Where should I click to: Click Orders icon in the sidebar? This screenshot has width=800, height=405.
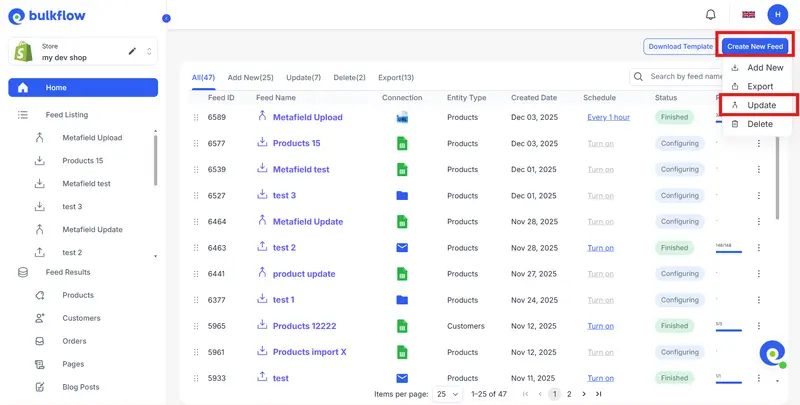[x=40, y=341]
